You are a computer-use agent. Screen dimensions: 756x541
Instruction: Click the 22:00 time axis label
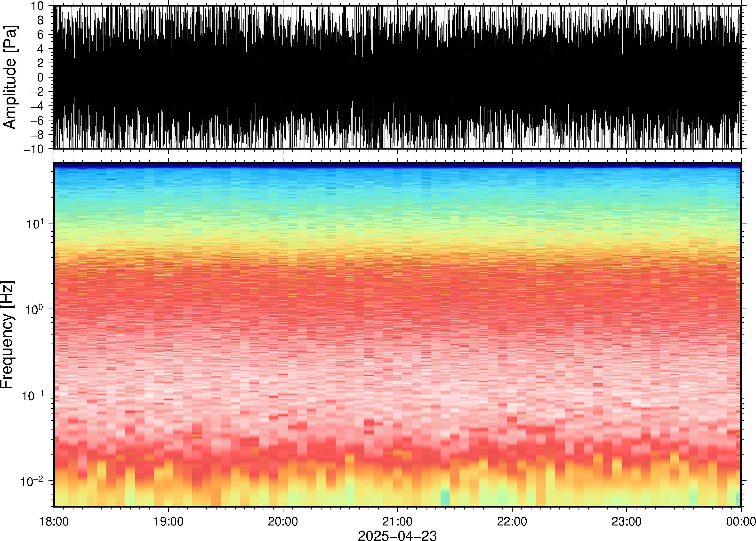coord(512,521)
